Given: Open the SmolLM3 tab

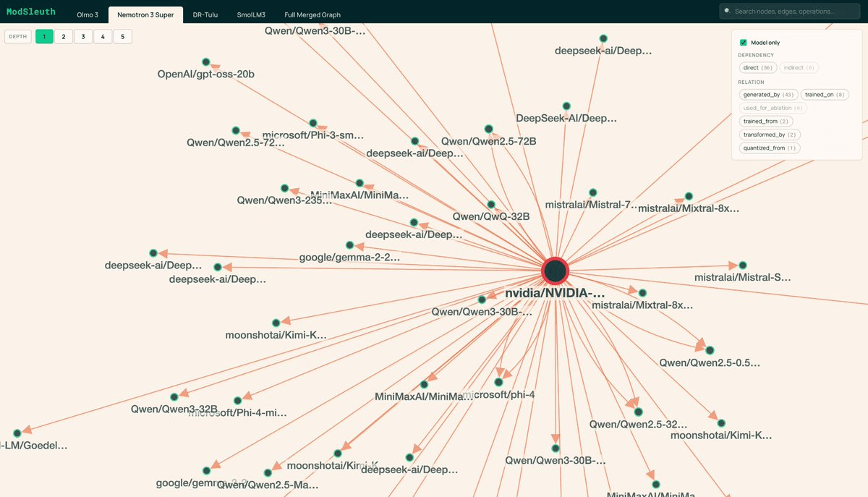Looking at the screenshot, I should click(x=251, y=14).
